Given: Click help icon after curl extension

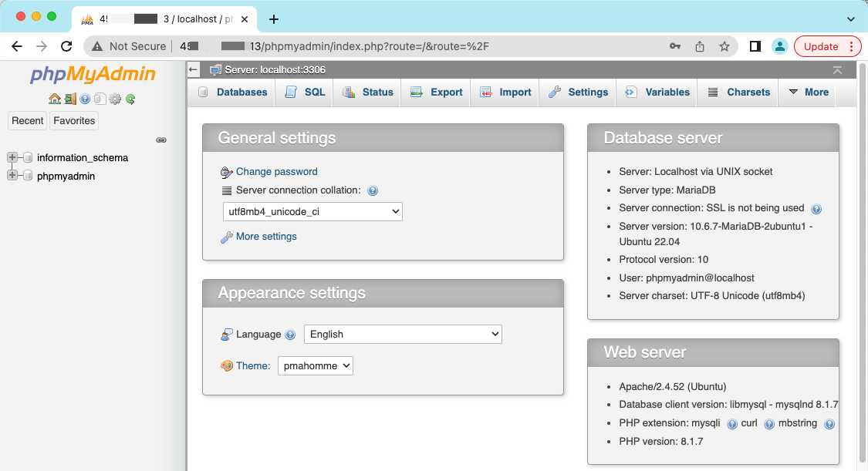Looking at the screenshot, I should coord(769,424).
